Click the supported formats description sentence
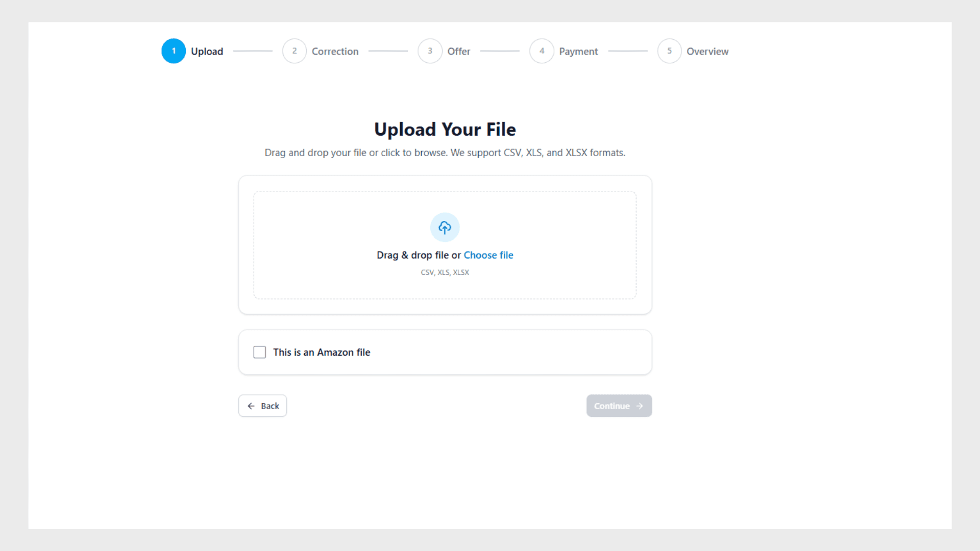980x551 pixels. coord(445,153)
